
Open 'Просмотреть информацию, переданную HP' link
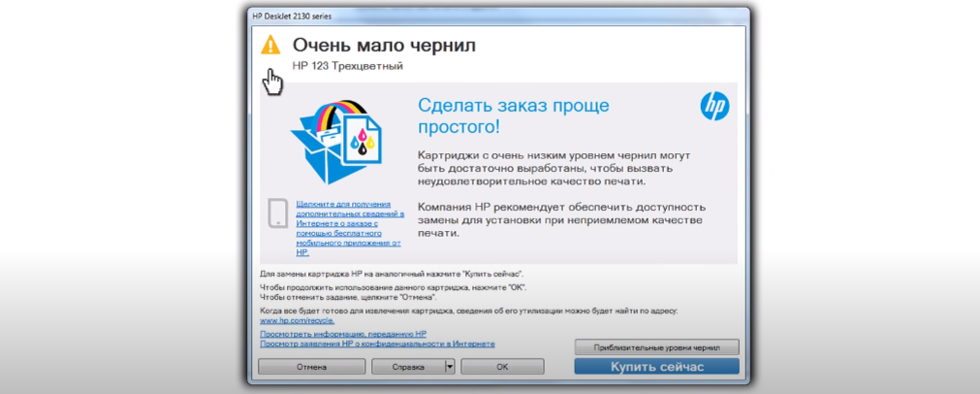342,335
